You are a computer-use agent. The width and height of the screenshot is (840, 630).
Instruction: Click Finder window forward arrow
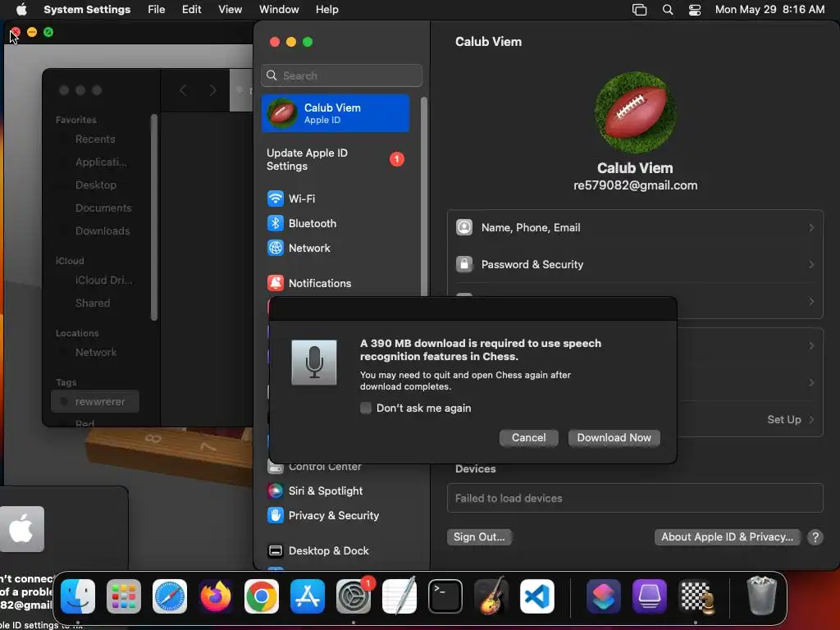click(x=212, y=90)
